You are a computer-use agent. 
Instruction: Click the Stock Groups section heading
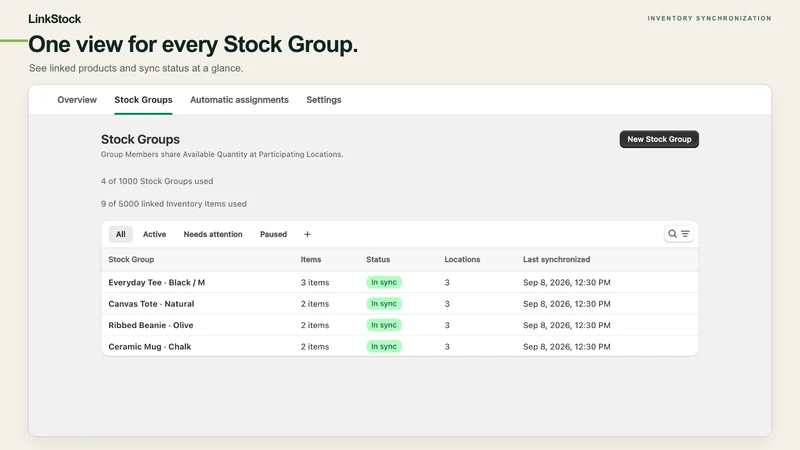[x=140, y=139]
